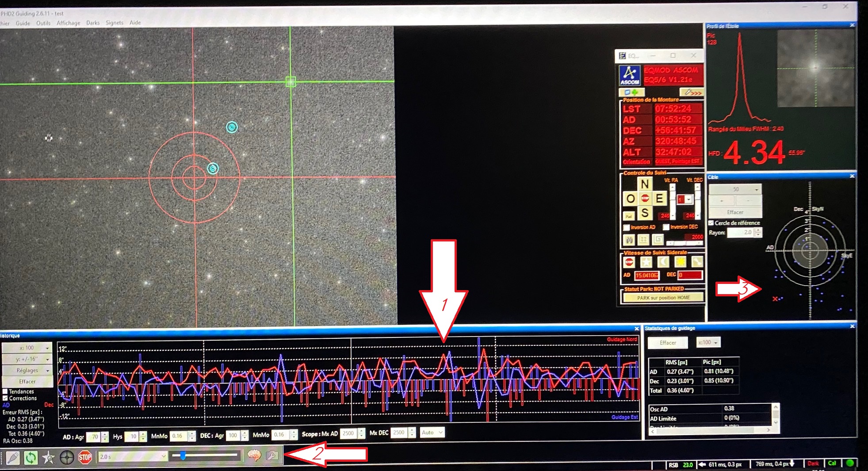Screen dimensions: 868x471
Task: Click the camera connect icon
Action: click(13, 457)
